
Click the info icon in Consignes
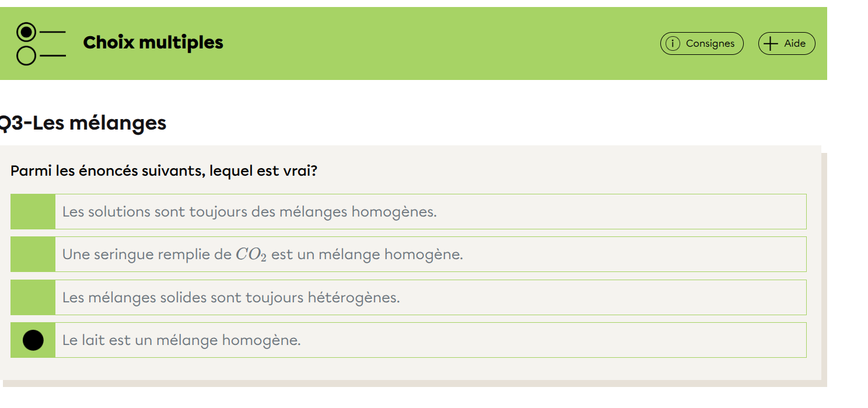673,44
